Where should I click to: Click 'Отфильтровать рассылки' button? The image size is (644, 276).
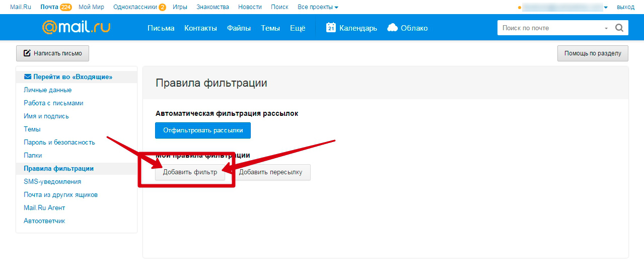click(x=203, y=130)
